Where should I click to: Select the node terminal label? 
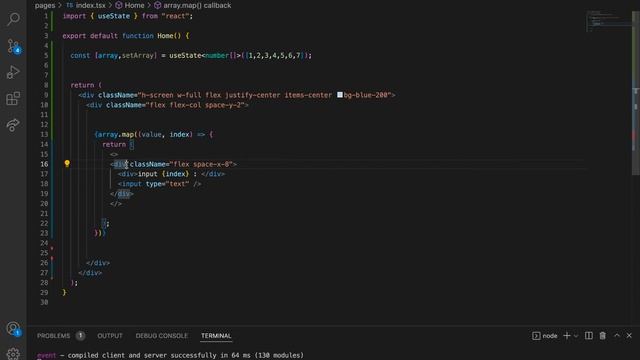click(x=545, y=336)
